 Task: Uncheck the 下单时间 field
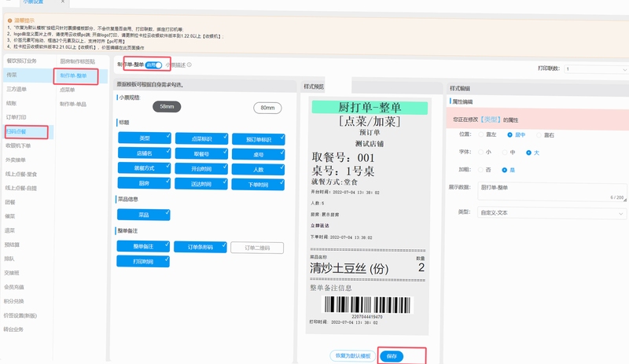click(259, 185)
